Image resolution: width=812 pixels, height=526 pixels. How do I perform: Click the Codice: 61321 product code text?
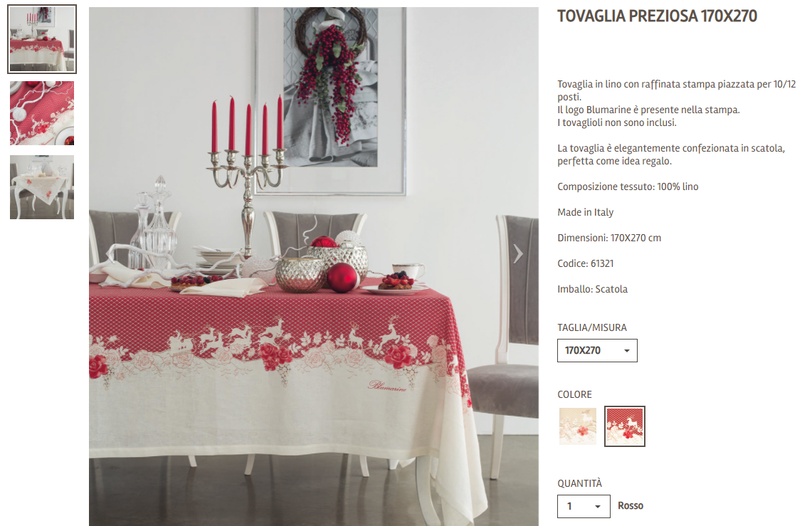585,263
